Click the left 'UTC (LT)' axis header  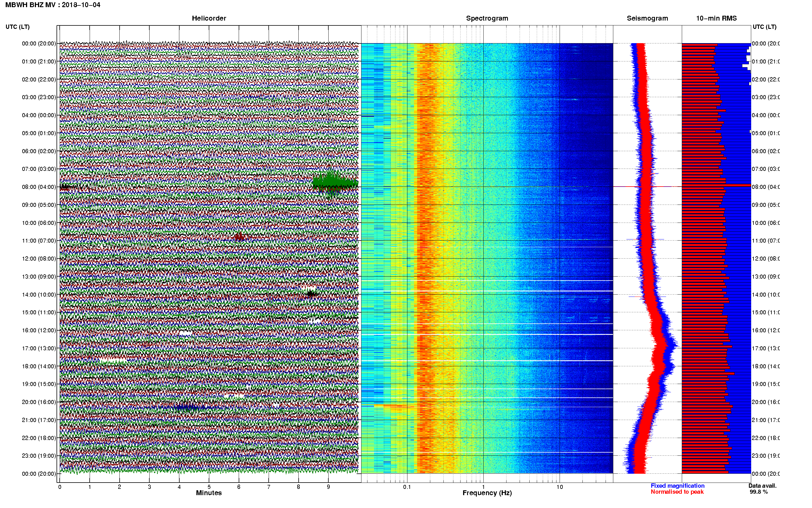[x=17, y=27]
